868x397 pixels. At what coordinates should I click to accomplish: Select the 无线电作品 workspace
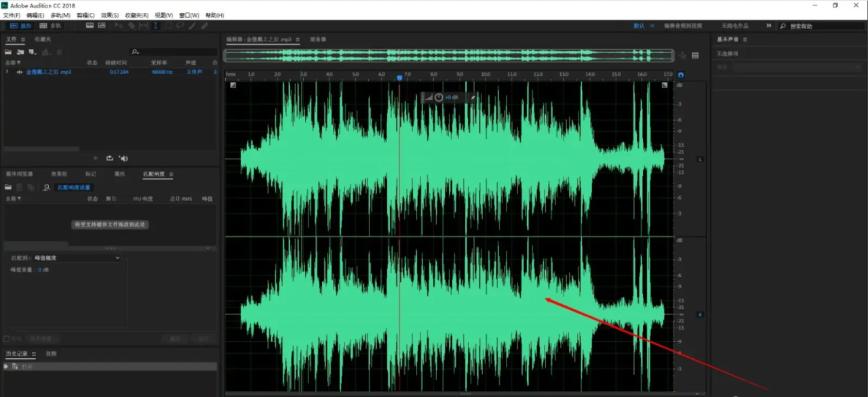pyautogui.click(x=734, y=26)
